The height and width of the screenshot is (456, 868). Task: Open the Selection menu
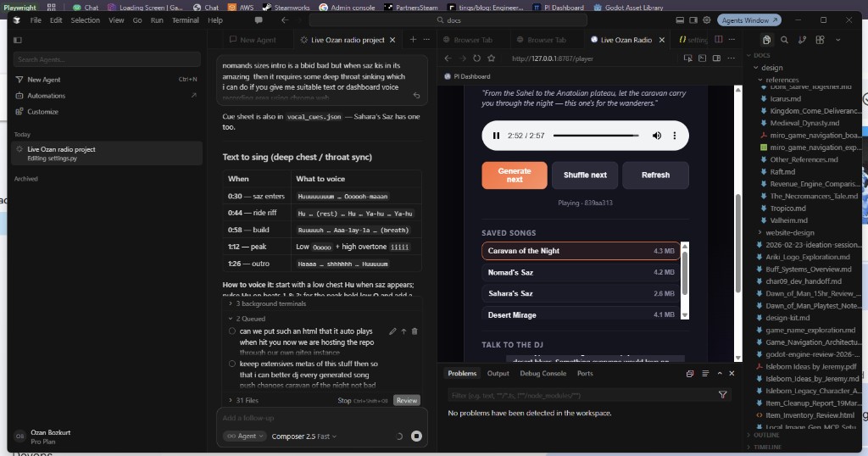[86, 20]
